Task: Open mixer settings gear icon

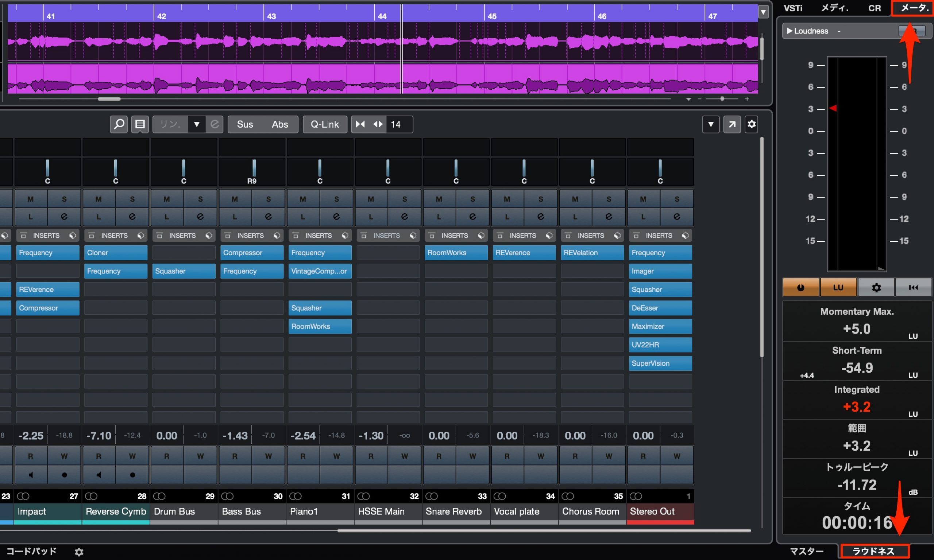Action: (751, 124)
